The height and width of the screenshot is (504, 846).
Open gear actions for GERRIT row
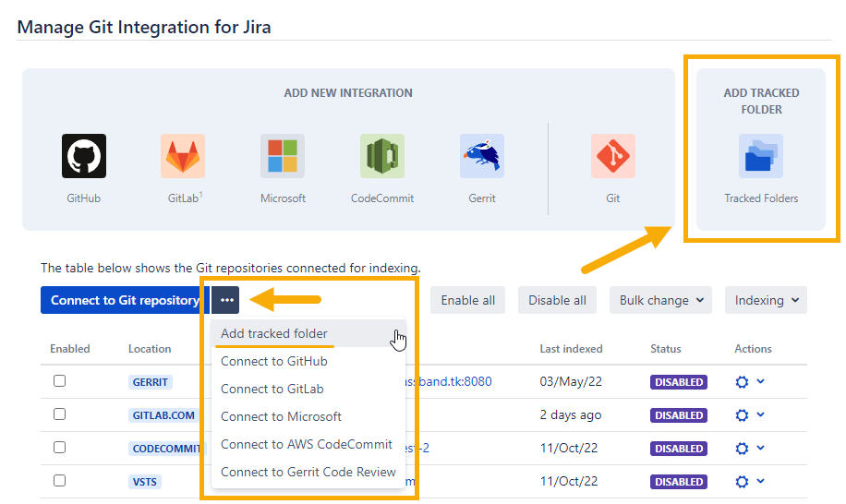click(x=742, y=382)
